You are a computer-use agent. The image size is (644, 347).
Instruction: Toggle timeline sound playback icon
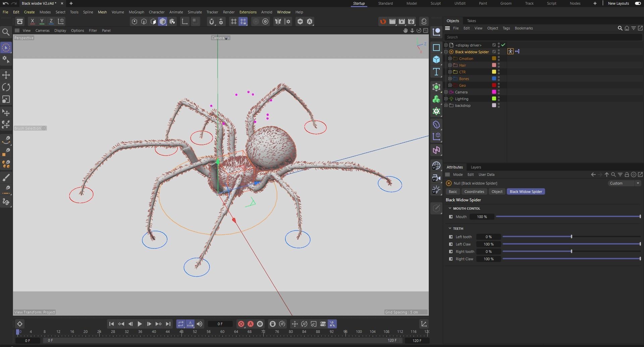pyautogui.click(x=200, y=324)
